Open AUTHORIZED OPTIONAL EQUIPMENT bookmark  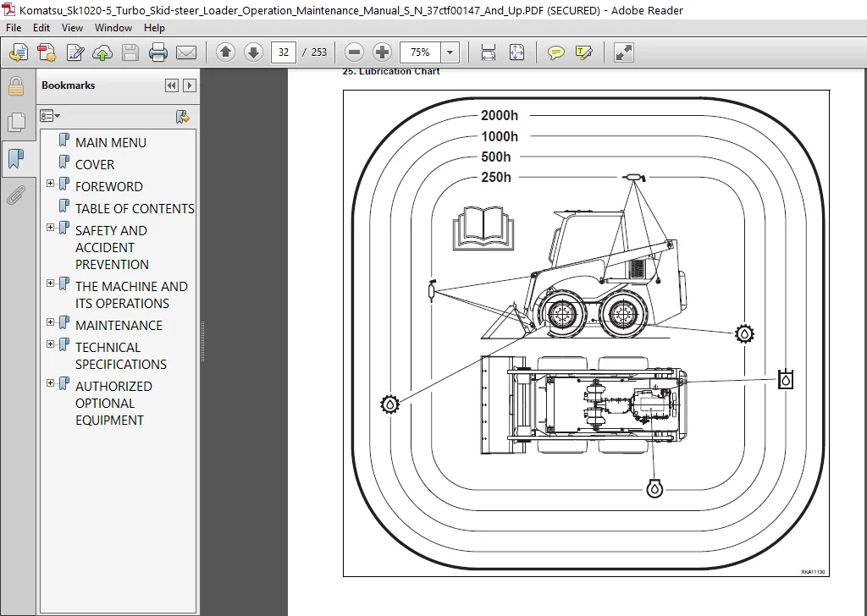[x=113, y=404]
